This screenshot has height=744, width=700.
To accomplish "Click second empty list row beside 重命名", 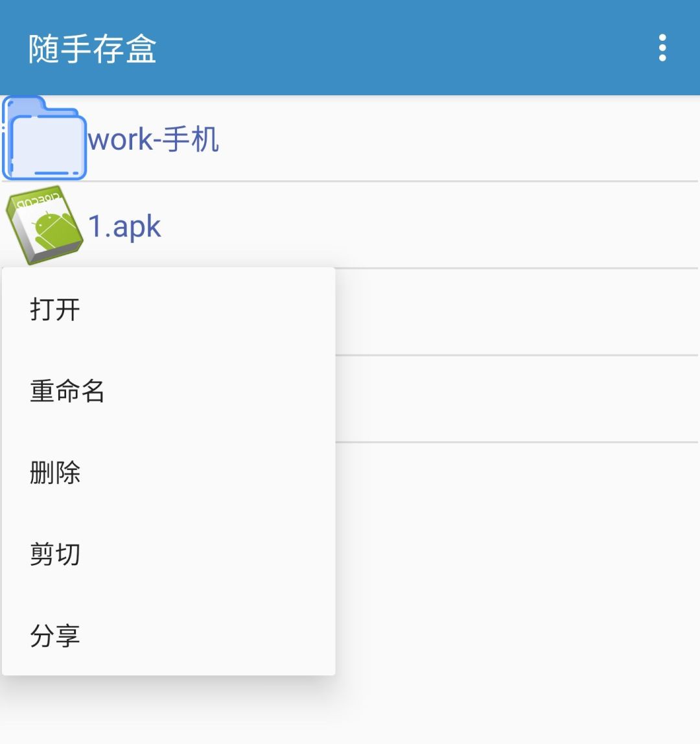I will pyautogui.click(x=517, y=399).
